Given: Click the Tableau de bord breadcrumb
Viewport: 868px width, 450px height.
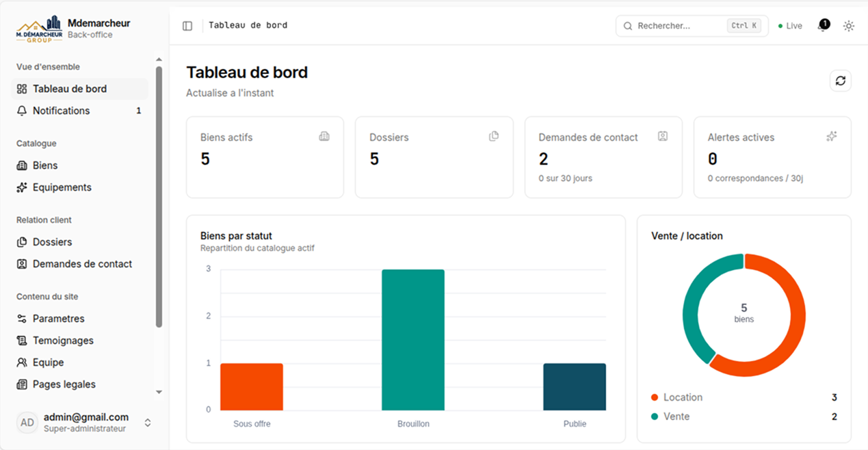Looking at the screenshot, I should [248, 25].
